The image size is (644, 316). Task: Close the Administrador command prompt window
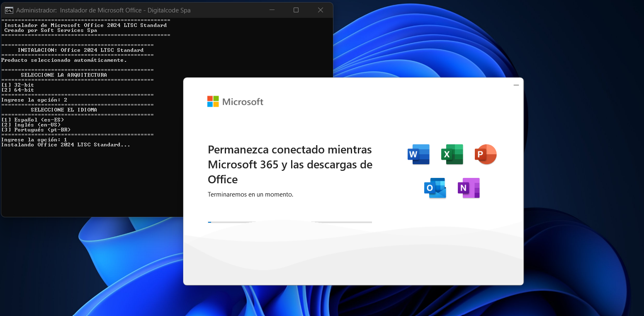click(x=321, y=10)
